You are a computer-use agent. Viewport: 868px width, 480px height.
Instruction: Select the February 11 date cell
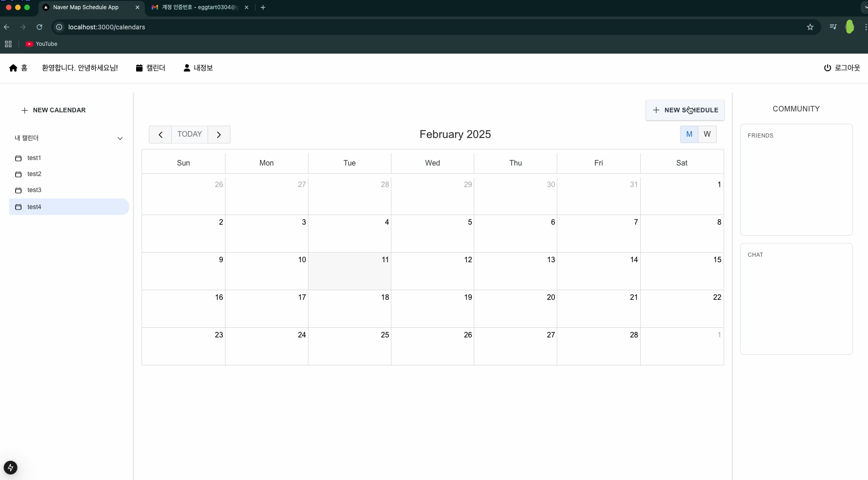[350, 271]
